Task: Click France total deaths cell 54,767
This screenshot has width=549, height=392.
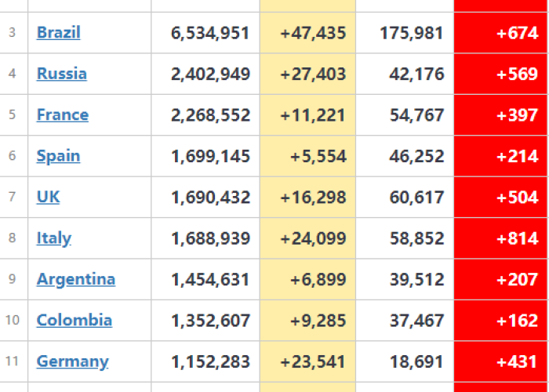Action: (x=416, y=115)
